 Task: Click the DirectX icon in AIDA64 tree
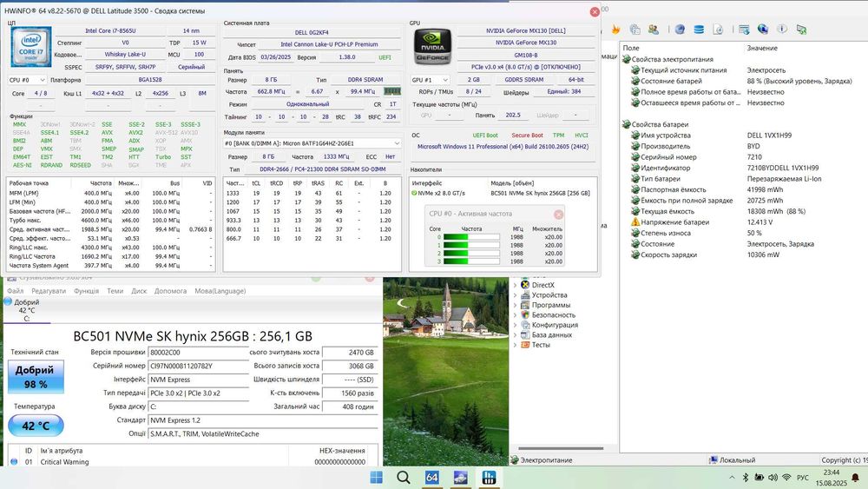tap(525, 285)
